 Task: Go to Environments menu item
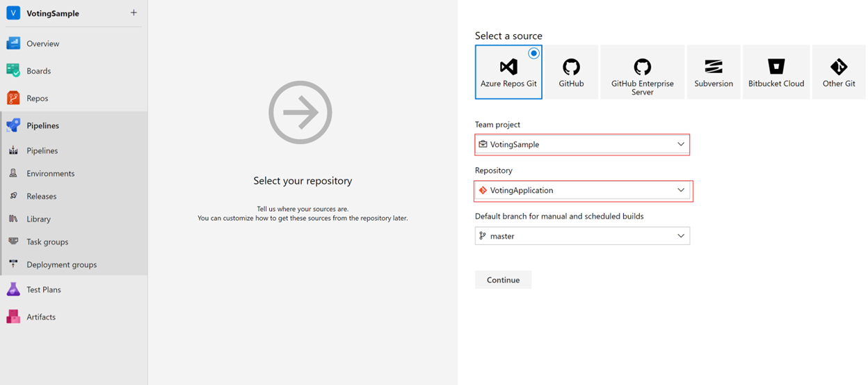pos(50,173)
